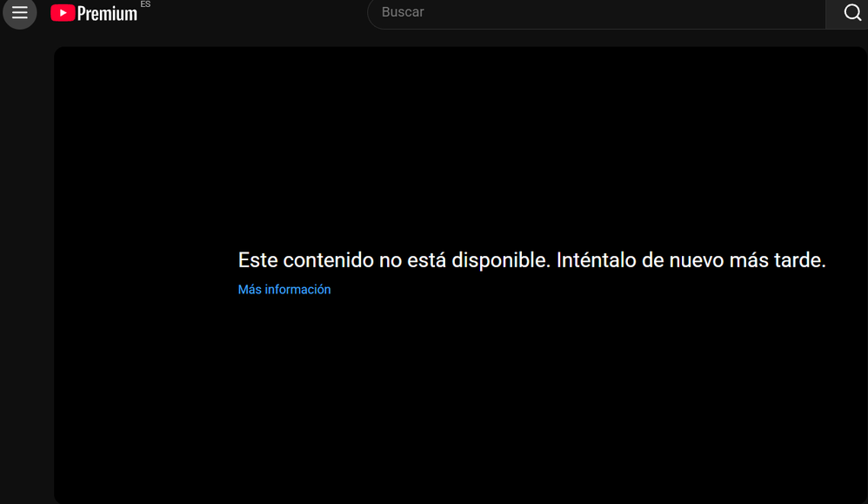Click the ES country code badge
Screen dimensions: 868x504
[145, 4]
